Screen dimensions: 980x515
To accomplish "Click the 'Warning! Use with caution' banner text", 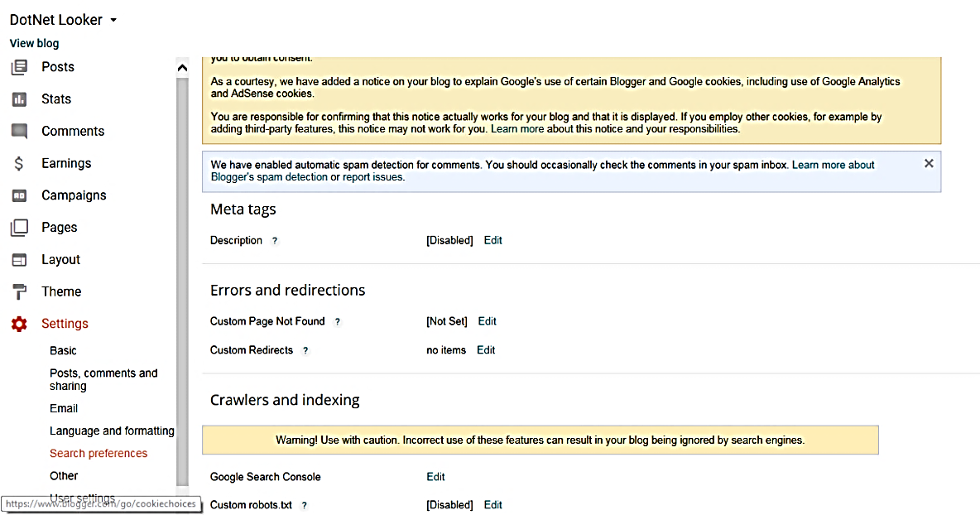I will 540,440.
